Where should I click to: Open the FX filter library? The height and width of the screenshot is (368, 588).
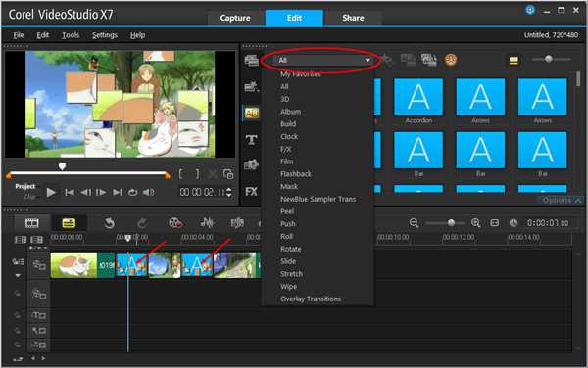(x=251, y=192)
